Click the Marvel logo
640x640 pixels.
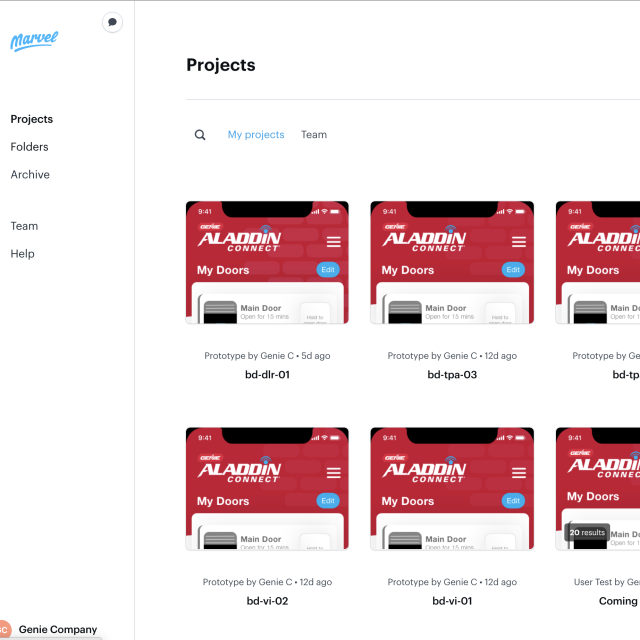pos(34,40)
